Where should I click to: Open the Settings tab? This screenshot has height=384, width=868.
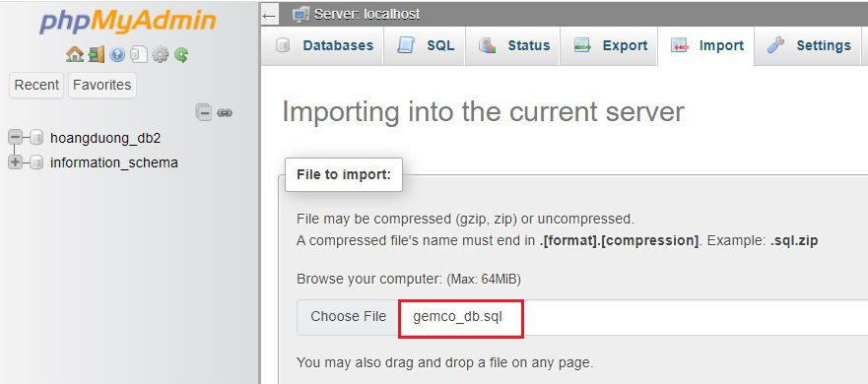pyautogui.click(x=809, y=45)
